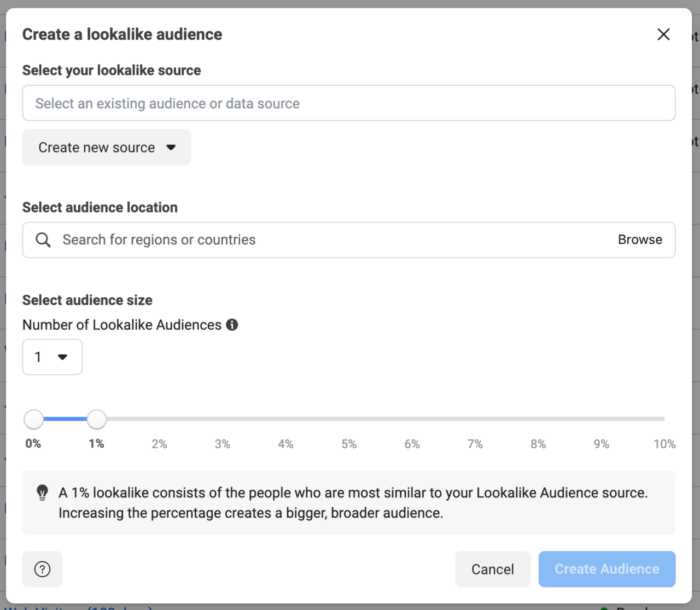Screen dimensions: 700x610
Task: Open the existing audience source picker
Action: click(x=349, y=103)
